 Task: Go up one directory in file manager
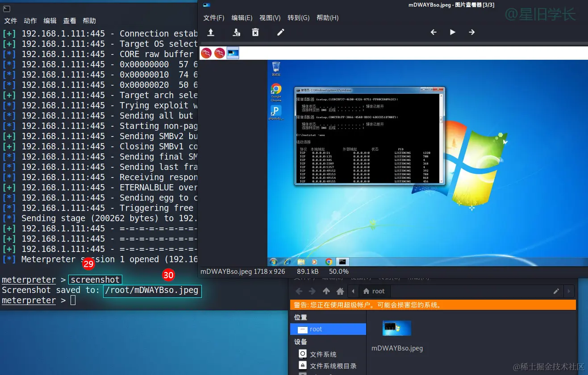click(x=326, y=291)
